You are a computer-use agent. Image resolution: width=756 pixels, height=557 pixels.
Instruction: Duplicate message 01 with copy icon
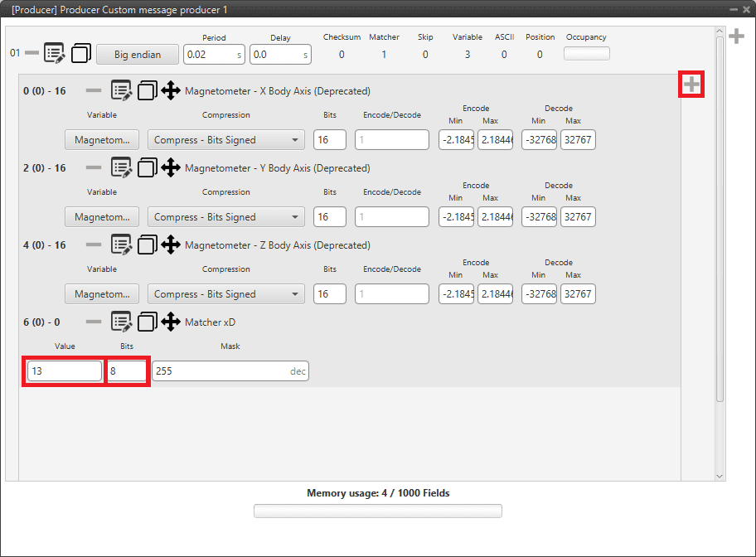[x=80, y=54]
